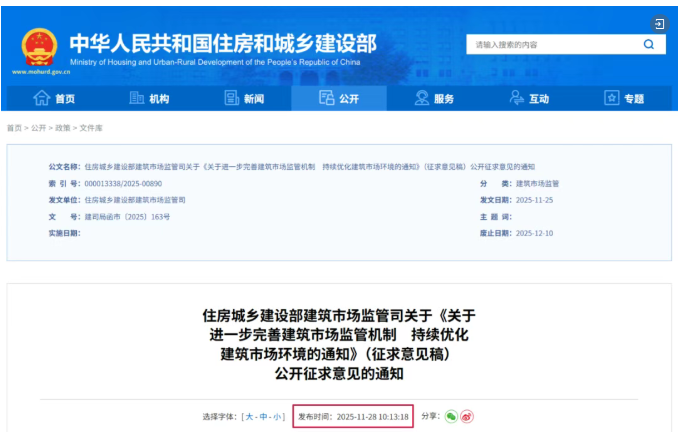Open the 公开 navigation tab
Viewport: 682px width, 444px height.
[339, 98]
